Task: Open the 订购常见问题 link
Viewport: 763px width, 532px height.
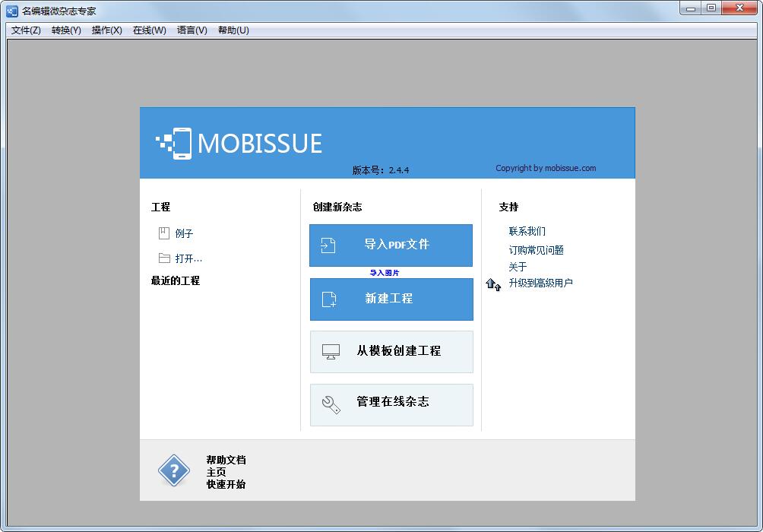Action: click(x=536, y=249)
